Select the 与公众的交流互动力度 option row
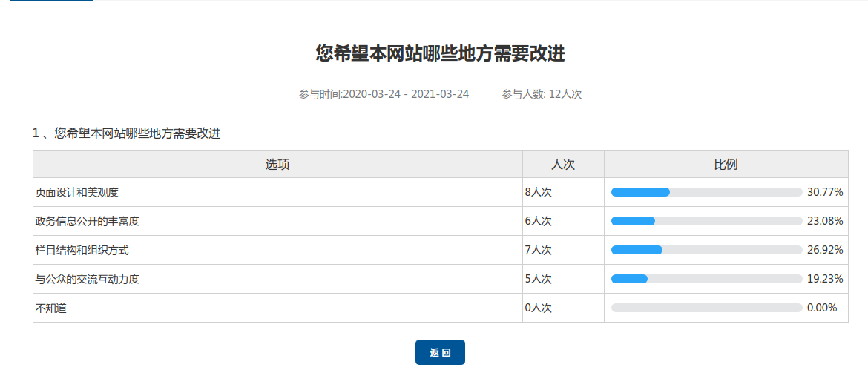Screen dimensions: 868x373 click(88, 279)
